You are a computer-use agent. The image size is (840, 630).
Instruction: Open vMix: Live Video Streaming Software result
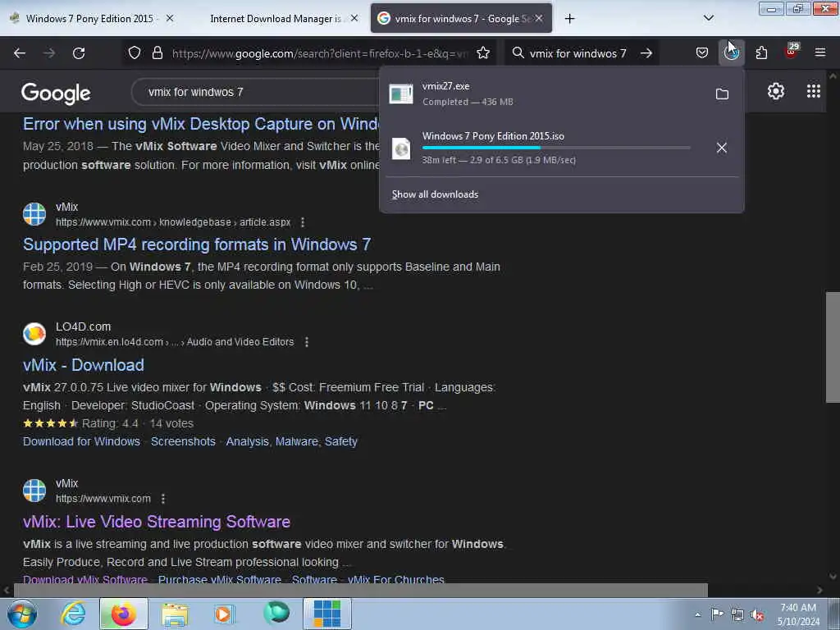(x=157, y=522)
